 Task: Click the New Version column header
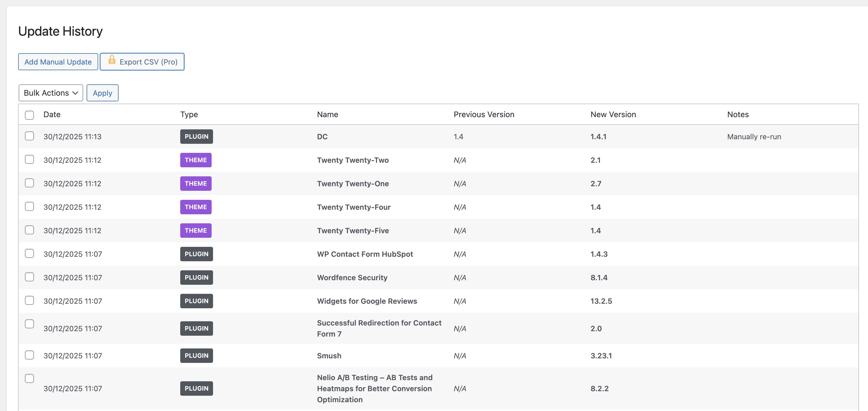point(613,114)
